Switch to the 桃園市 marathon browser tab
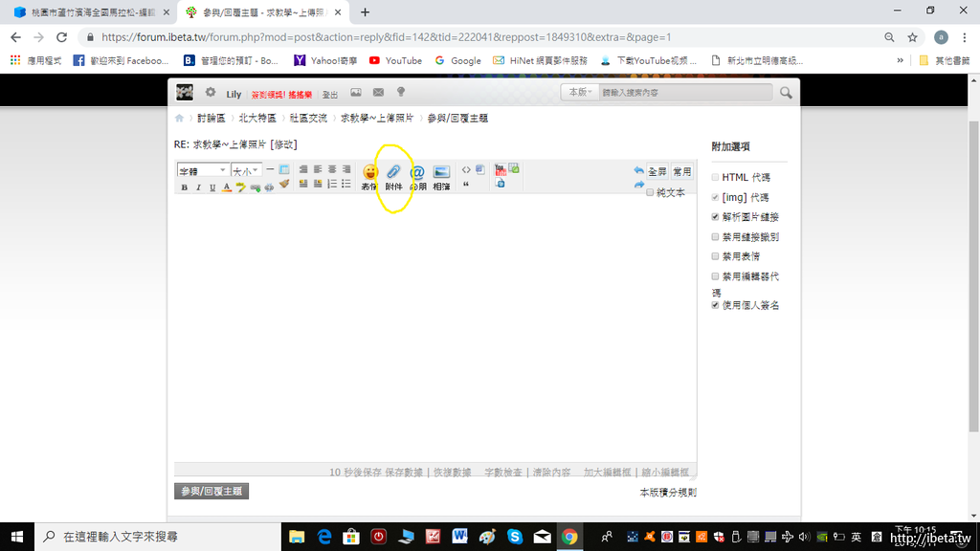The height and width of the screenshot is (551, 980). coord(86,11)
